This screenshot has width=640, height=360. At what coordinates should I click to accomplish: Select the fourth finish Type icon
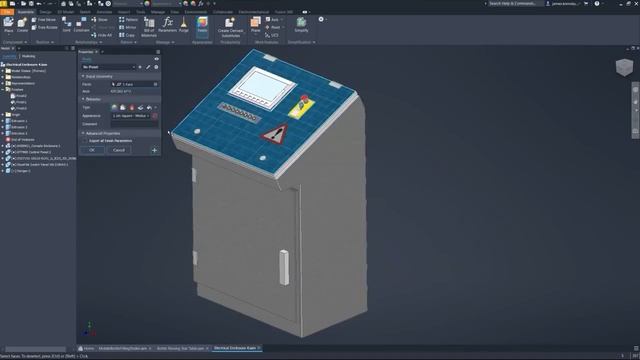pyautogui.click(x=140, y=107)
